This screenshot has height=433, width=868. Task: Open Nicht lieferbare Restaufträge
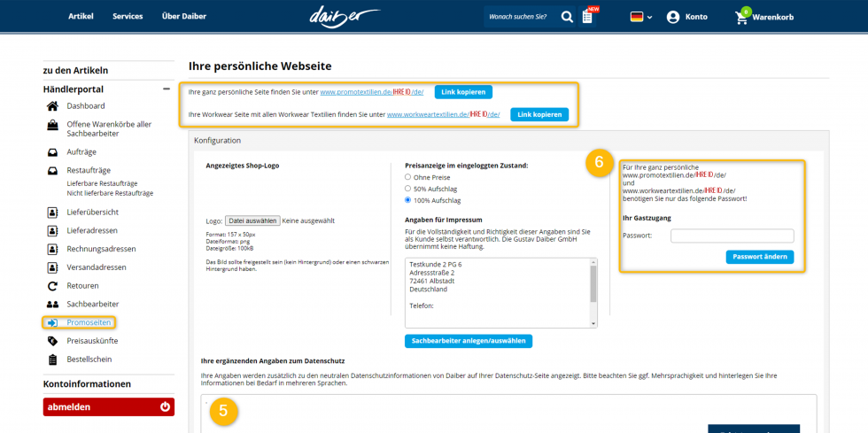(x=110, y=193)
